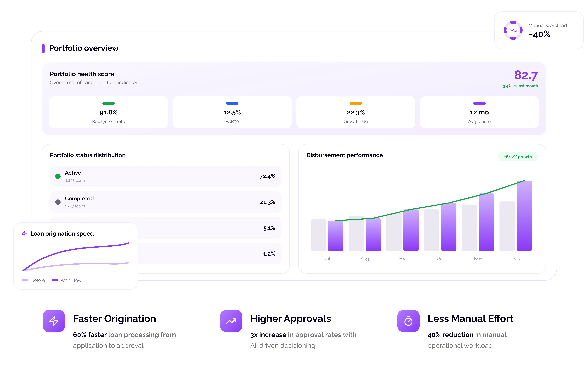
Task: Click the Aug axis label
Action: 365,259
